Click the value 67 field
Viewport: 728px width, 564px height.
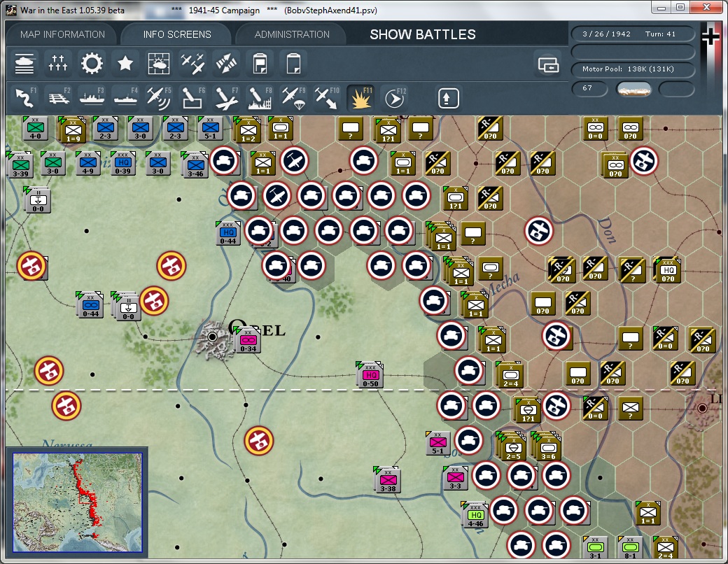click(589, 88)
